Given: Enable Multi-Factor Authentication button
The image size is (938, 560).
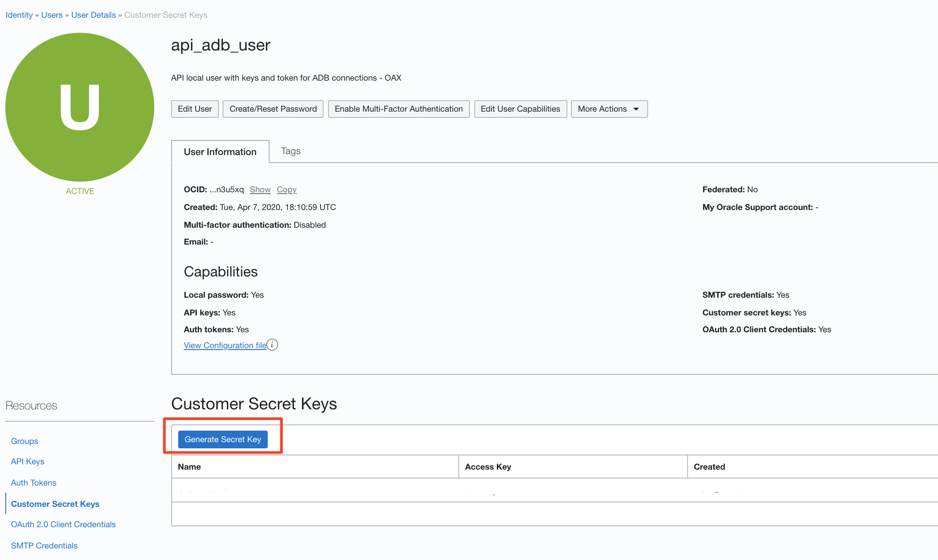Looking at the screenshot, I should coord(399,109).
